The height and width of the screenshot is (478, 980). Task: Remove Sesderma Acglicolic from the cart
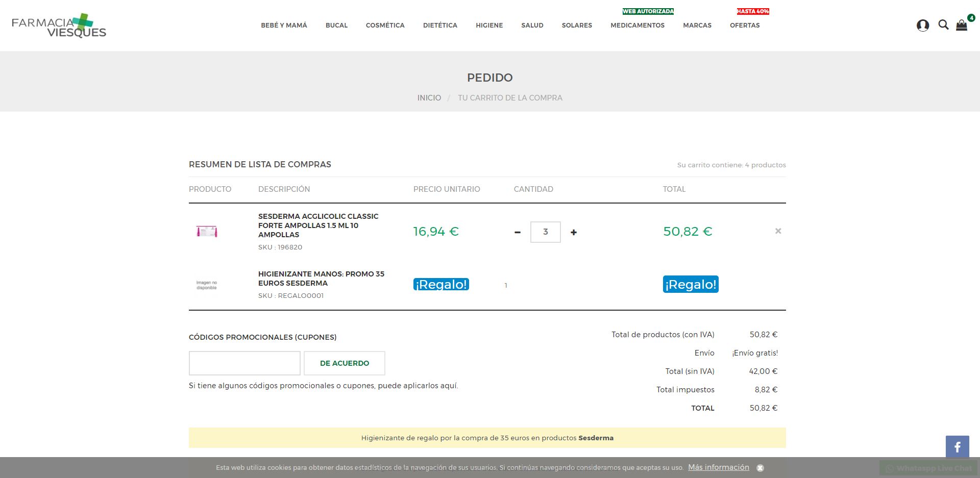[x=778, y=231]
